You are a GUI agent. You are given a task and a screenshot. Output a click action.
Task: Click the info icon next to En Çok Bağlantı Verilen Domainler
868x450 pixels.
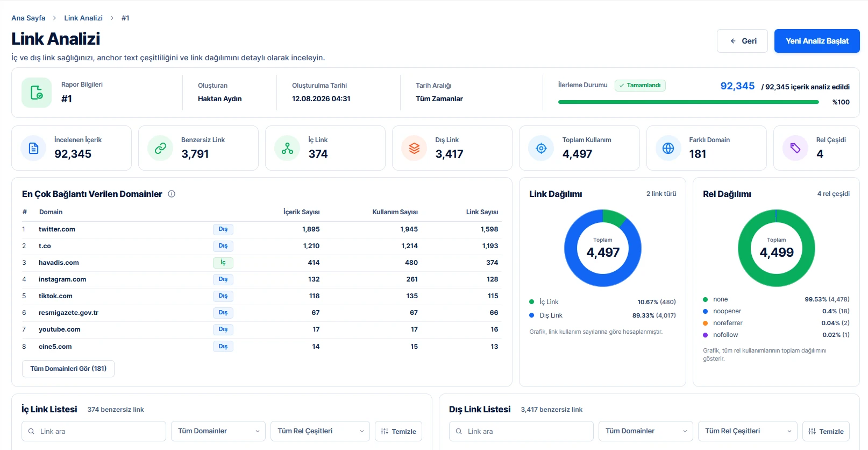click(x=172, y=194)
